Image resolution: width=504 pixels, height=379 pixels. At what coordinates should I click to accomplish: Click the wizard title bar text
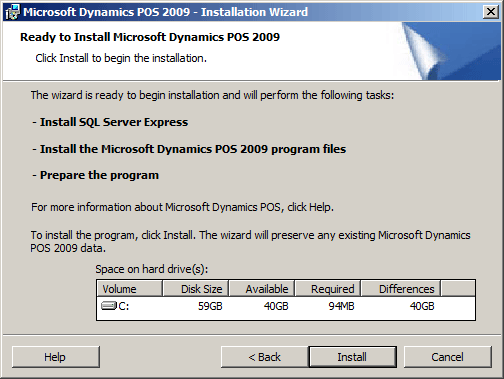pyautogui.click(x=165, y=12)
